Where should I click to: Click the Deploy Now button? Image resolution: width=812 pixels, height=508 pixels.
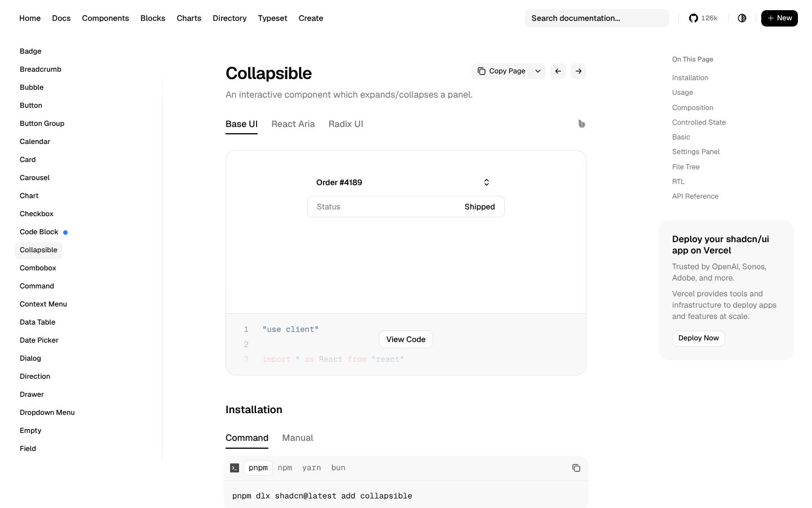[x=699, y=338]
